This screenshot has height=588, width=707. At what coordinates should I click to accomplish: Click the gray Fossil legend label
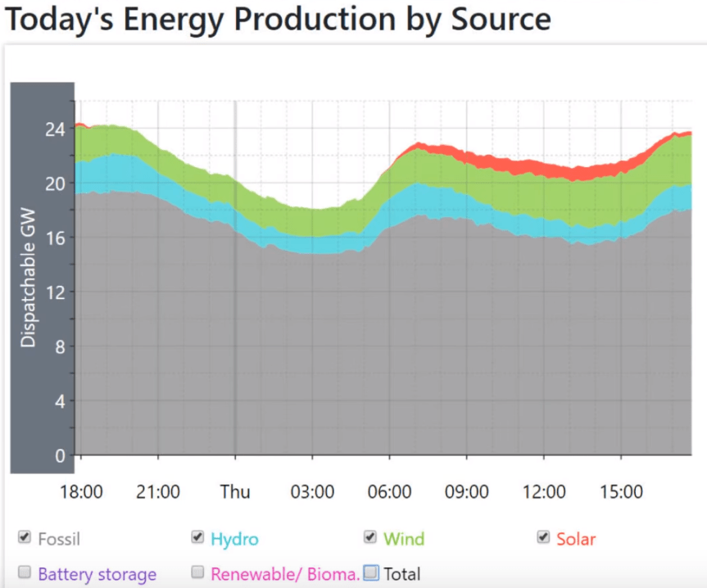(x=59, y=539)
